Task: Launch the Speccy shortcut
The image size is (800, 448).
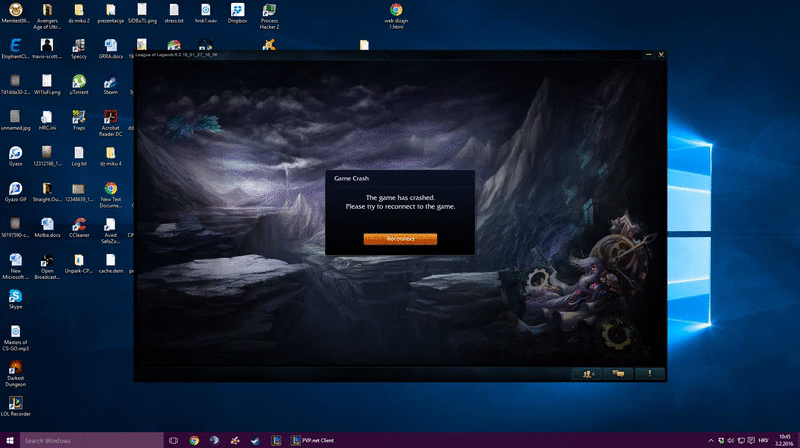Action: [79, 49]
